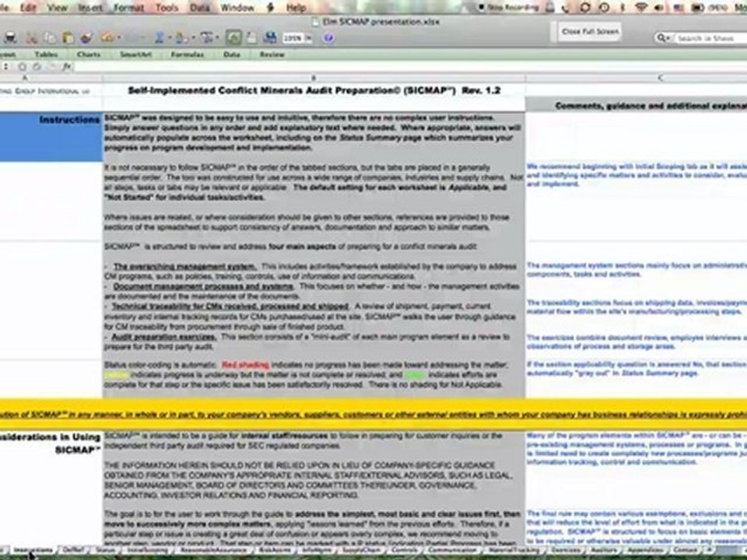The width and height of the screenshot is (747, 560).
Task: Select the Exercises sheet tab
Action: [566, 550]
